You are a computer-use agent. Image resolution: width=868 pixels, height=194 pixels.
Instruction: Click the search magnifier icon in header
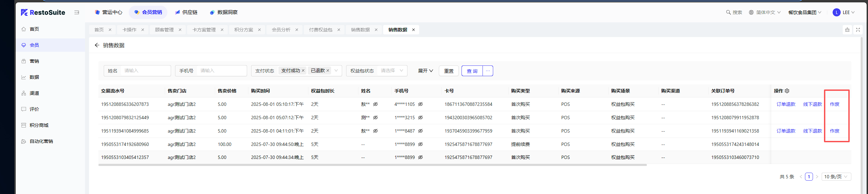(x=728, y=12)
